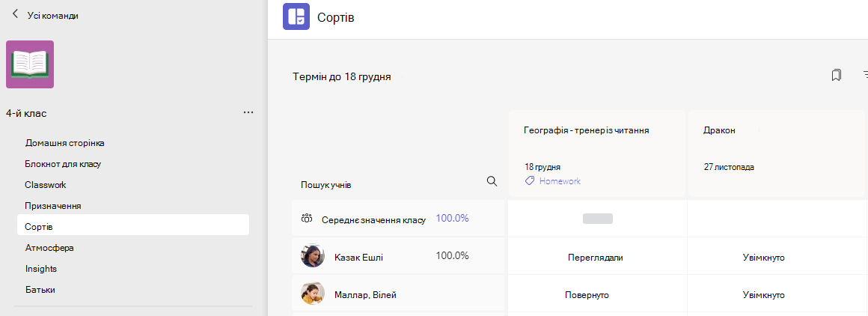
Task: Open Призначення in the sidebar
Action: click(x=53, y=206)
